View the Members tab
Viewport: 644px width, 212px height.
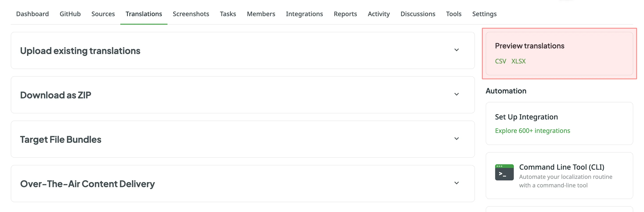261,14
